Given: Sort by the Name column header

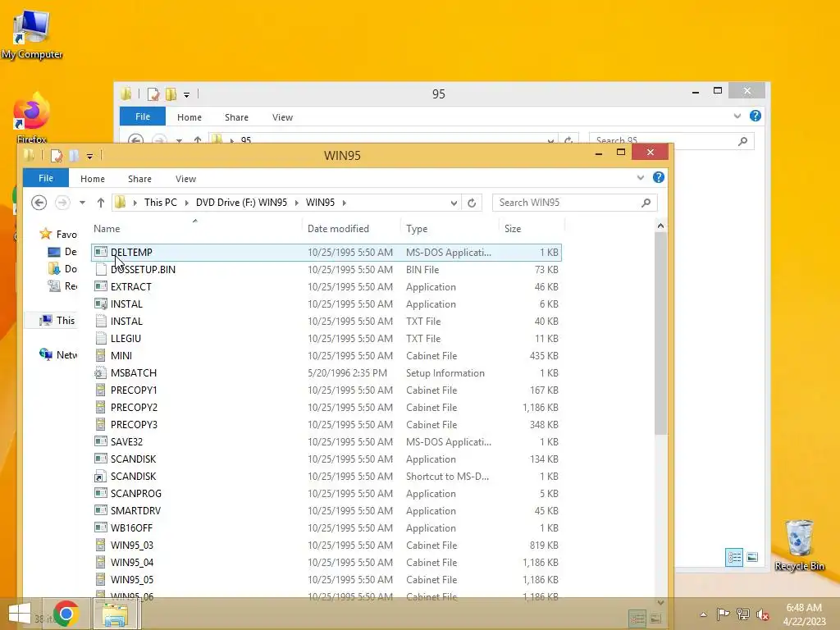Looking at the screenshot, I should pos(196,229).
